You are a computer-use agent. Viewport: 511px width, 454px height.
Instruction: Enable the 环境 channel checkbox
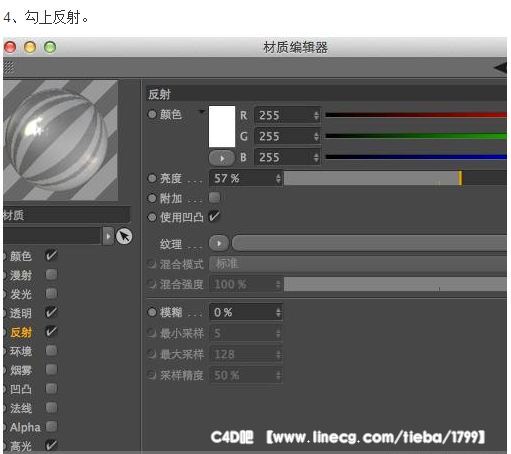coord(51,351)
